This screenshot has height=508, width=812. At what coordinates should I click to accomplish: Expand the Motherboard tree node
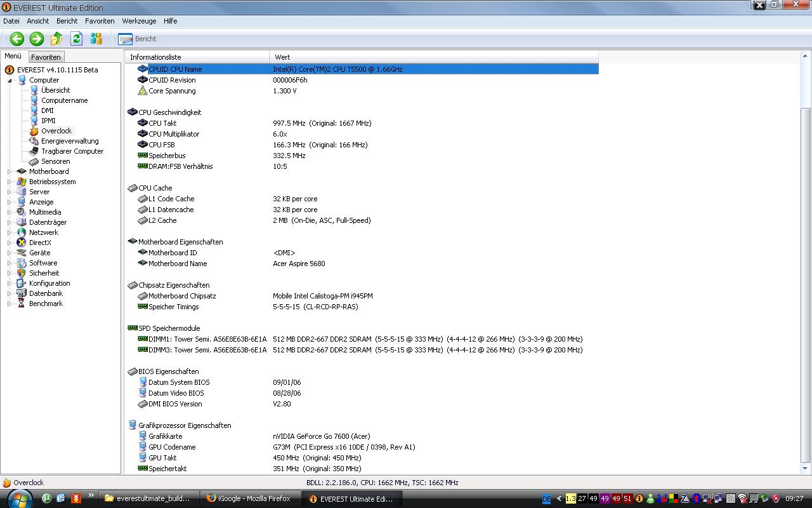coord(10,171)
